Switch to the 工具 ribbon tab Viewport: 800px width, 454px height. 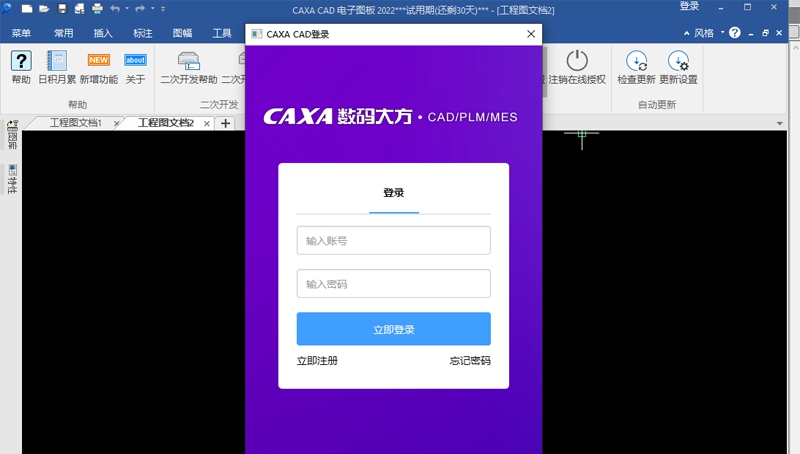(x=222, y=33)
